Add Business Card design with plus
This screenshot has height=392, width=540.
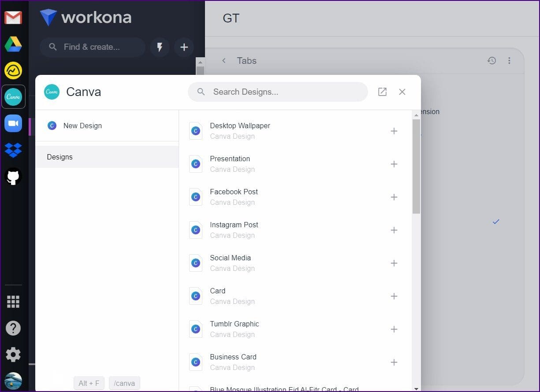(x=394, y=362)
